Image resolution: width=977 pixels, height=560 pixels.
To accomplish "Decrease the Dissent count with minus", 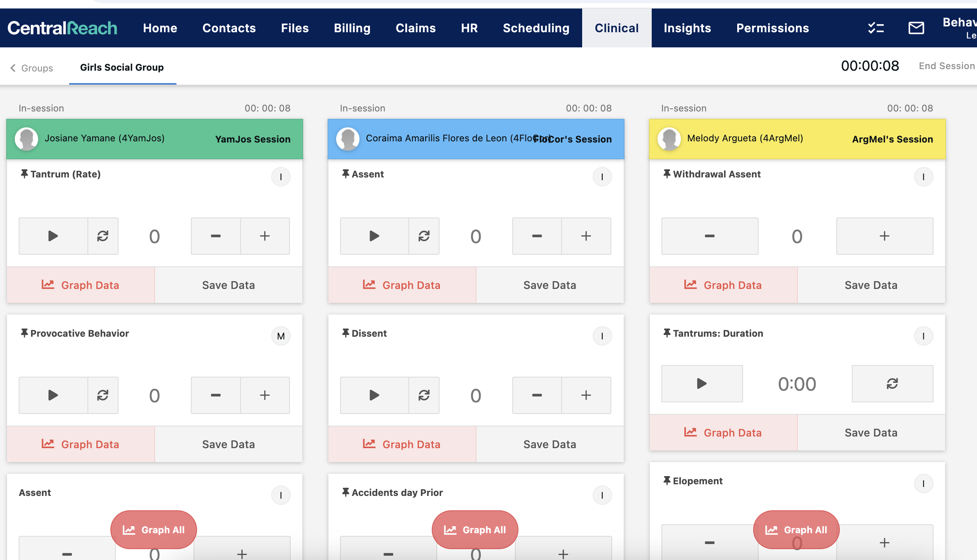I will click(x=537, y=395).
